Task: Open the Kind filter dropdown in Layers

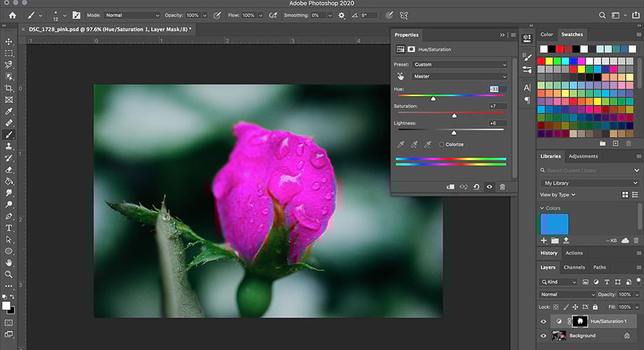Action: coord(559,281)
